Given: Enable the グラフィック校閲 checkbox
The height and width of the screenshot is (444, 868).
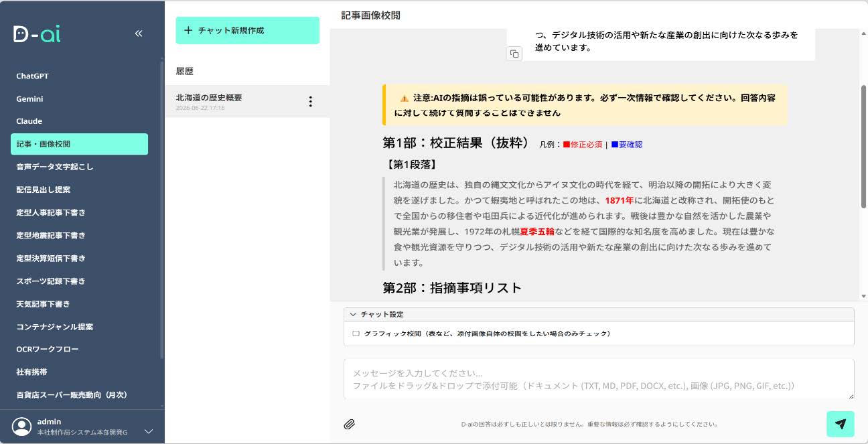Looking at the screenshot, I should click(356, 334).
